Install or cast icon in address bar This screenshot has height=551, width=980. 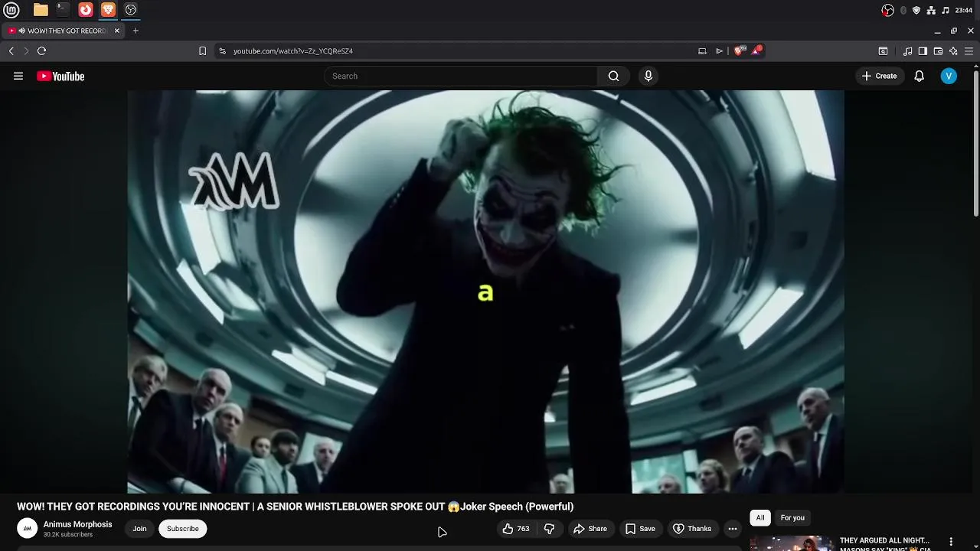coord(702,51)
